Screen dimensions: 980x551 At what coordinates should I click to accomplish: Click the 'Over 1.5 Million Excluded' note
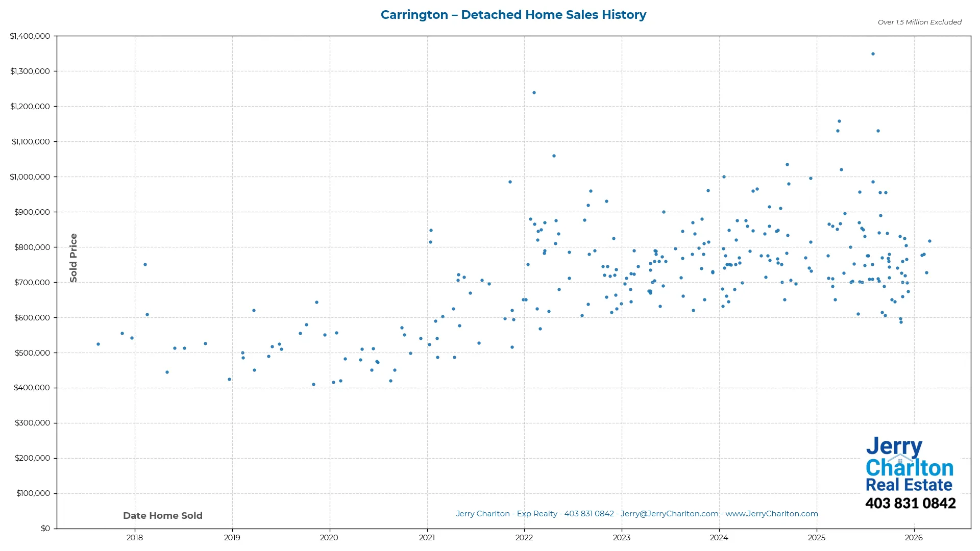coord(919,22)
